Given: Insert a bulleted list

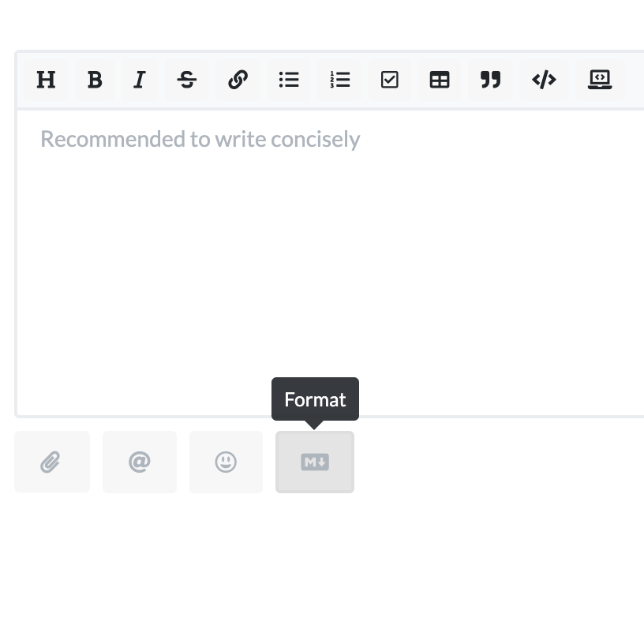Looking at the screenshot, I should (x=289, y=80).
